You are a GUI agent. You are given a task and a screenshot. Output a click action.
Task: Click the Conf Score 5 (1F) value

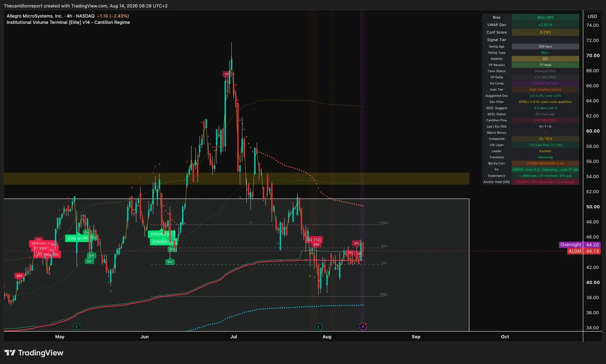[545, 32]
